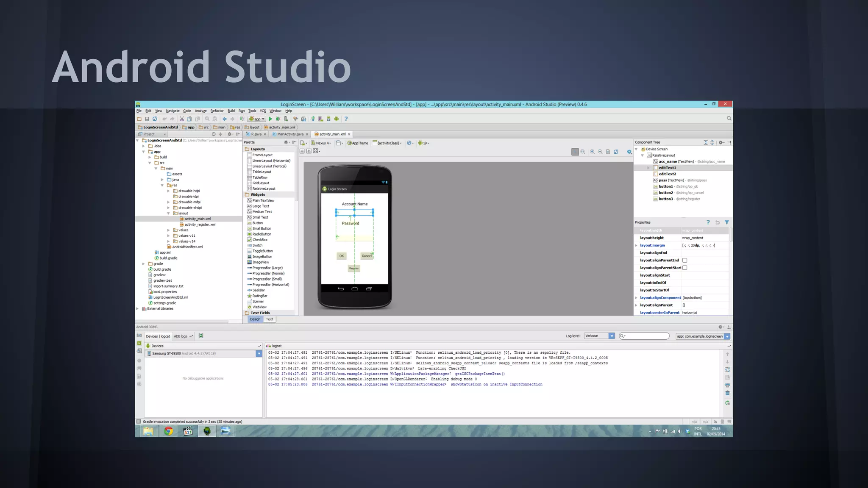Screen dimensions: 868x488
Task: Synchronize project using the blue refresh icon
Action: 155,119
